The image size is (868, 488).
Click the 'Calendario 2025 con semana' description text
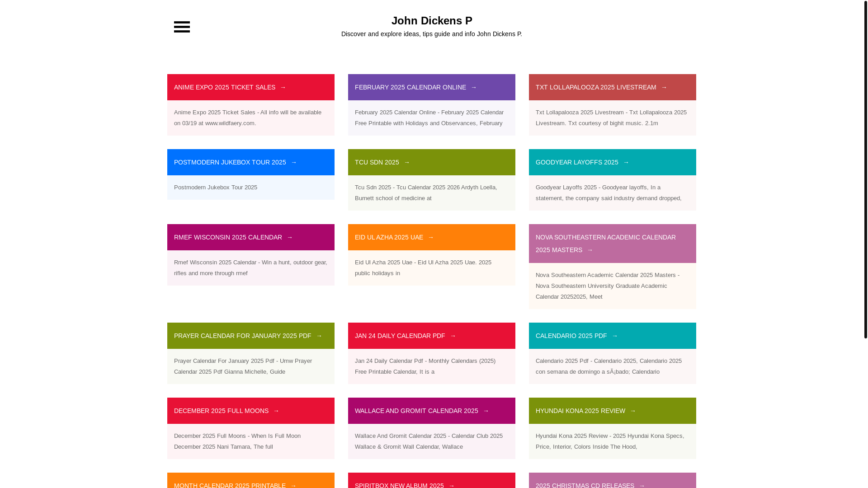click(609, 366)
